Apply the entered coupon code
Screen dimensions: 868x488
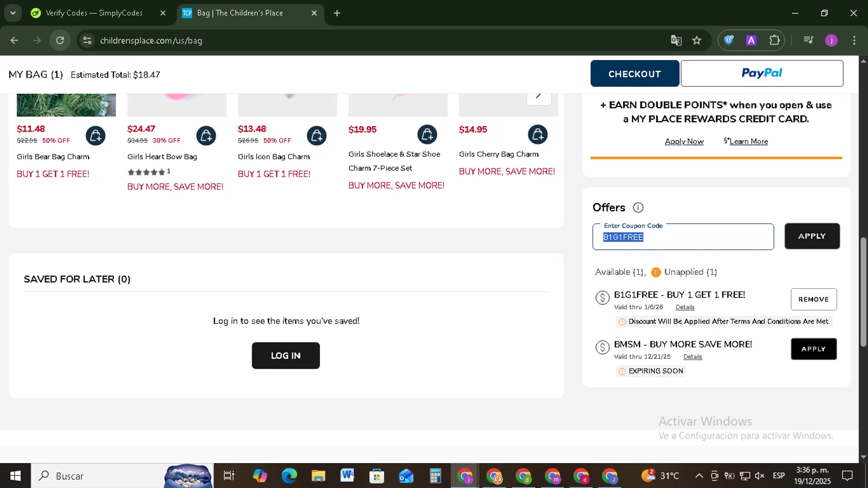click(812, 236)
